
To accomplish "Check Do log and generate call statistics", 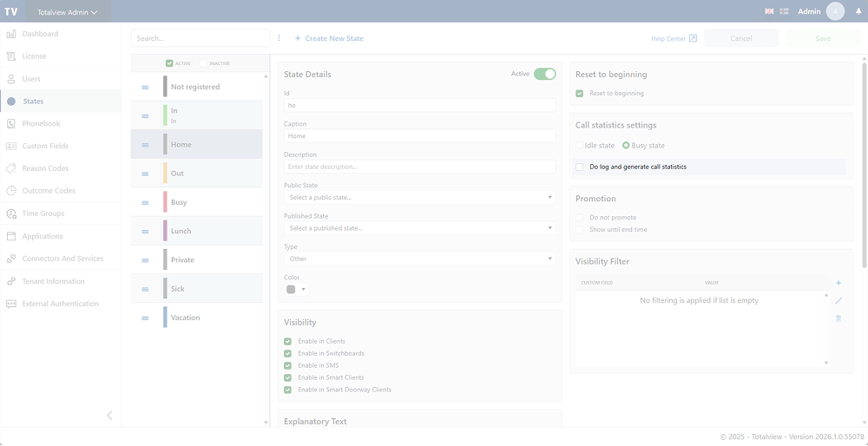I will pos(580,167).
